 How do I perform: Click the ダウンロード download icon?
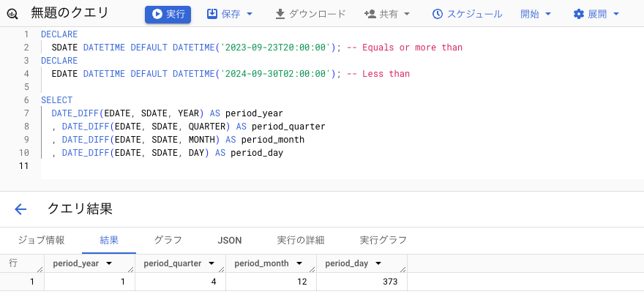point(280,14)
